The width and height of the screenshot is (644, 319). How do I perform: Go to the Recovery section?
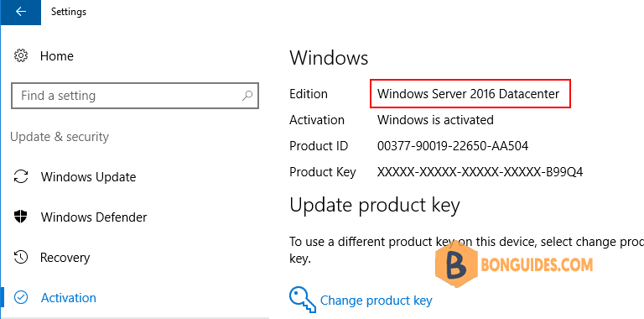click(65, 258)
